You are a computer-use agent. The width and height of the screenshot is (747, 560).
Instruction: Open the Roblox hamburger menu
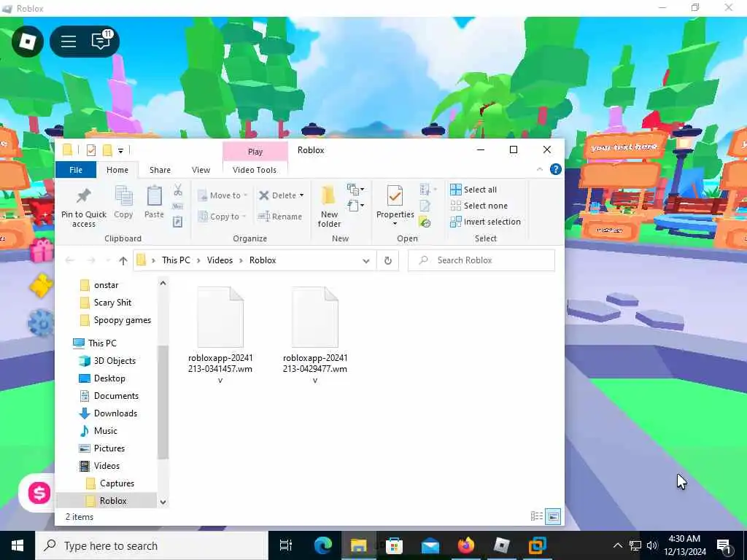click(69, 42)
